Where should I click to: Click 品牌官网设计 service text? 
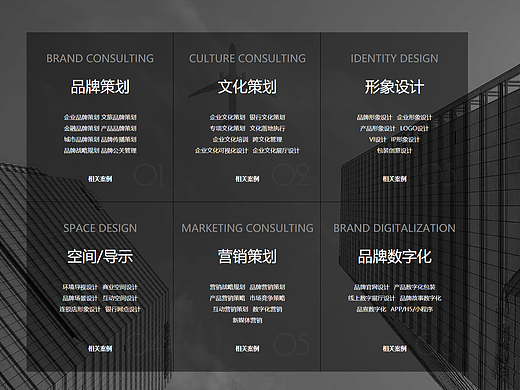(x=371, y=287)
